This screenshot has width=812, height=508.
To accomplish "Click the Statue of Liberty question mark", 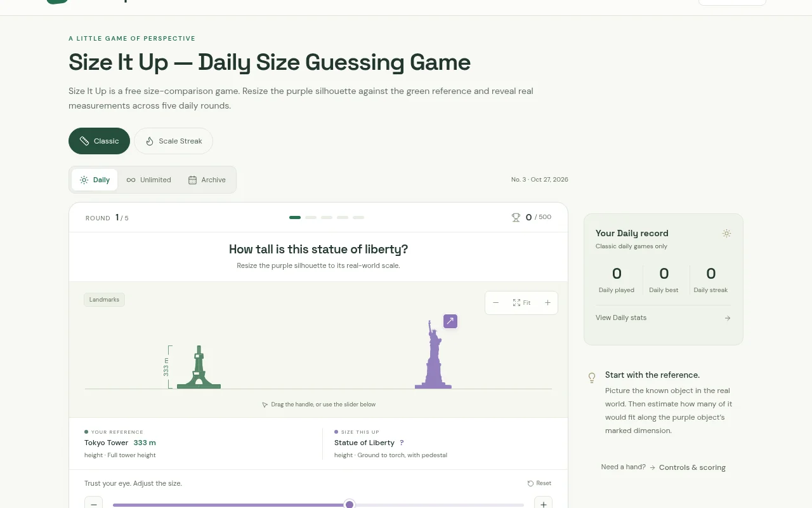I will pos(402,443).
